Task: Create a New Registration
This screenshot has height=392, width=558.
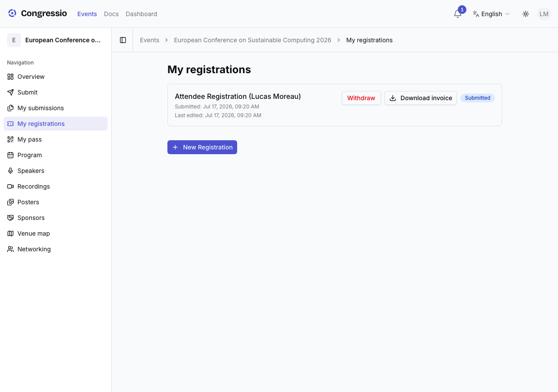Action: tap(202, 147)
